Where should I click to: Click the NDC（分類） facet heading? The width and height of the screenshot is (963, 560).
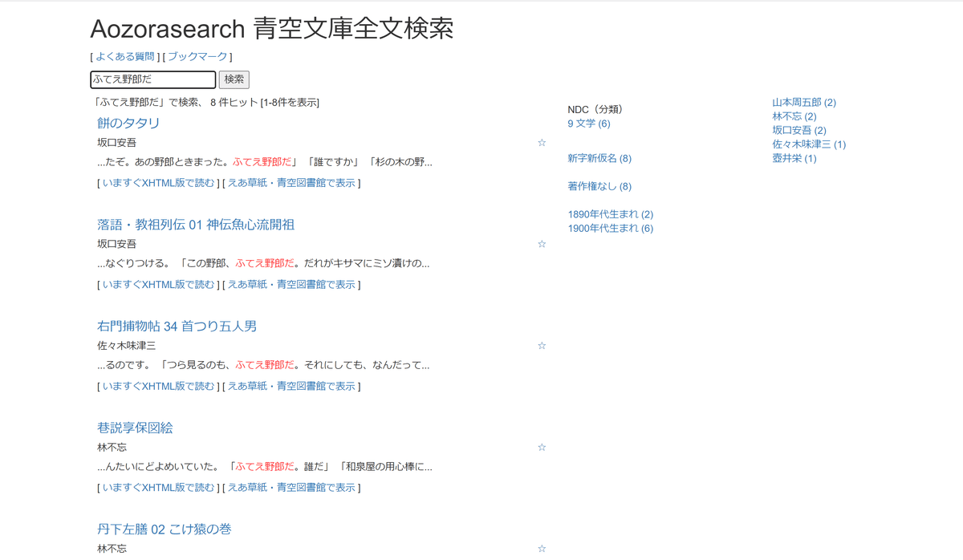595,110
